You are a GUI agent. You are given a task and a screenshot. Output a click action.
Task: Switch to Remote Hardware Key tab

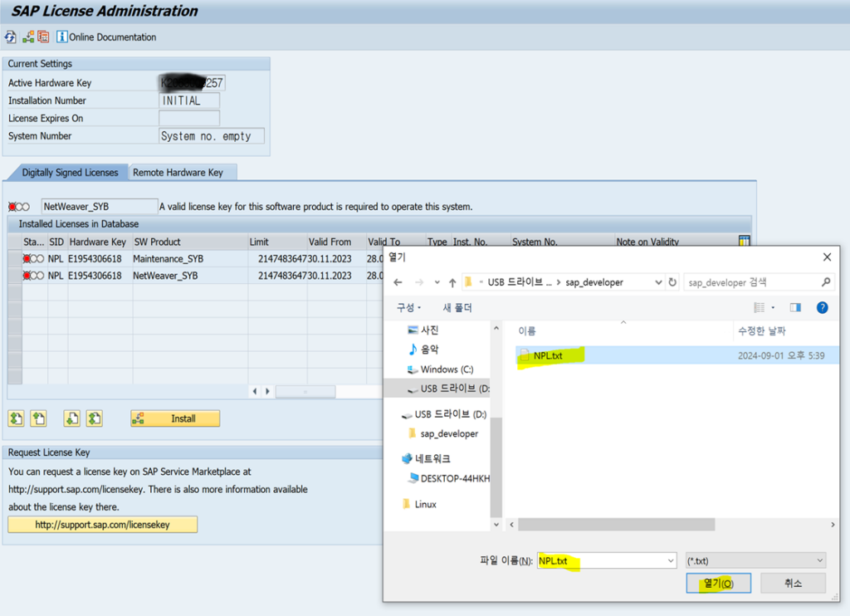(x=178, y=173)
